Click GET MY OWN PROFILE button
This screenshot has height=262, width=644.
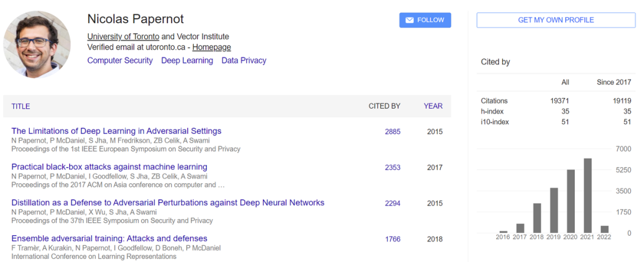(556, 20)
